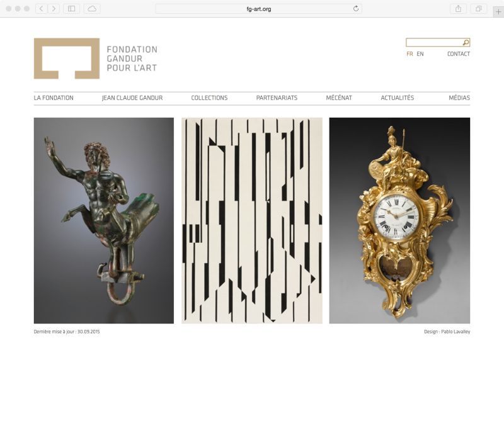Click the Safari forward arrow button
This screenshot has height=428, width=504.
[54, 9]
